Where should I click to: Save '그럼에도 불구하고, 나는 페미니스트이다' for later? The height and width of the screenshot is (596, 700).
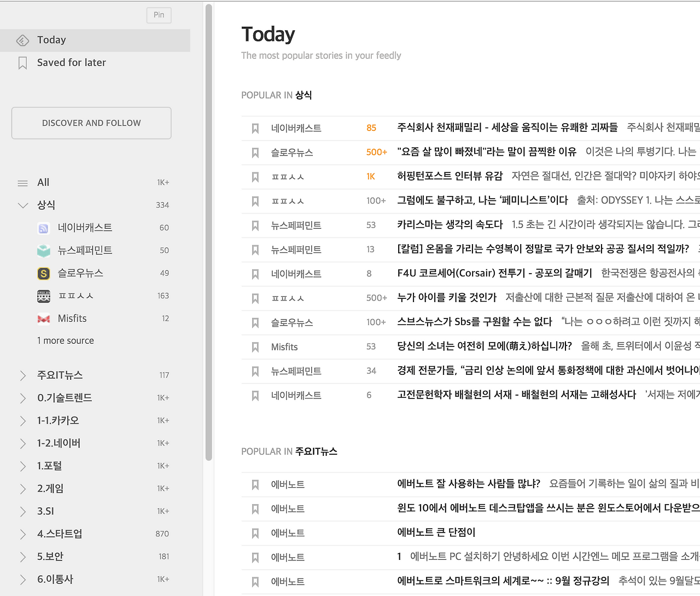(x=255, y=201)
